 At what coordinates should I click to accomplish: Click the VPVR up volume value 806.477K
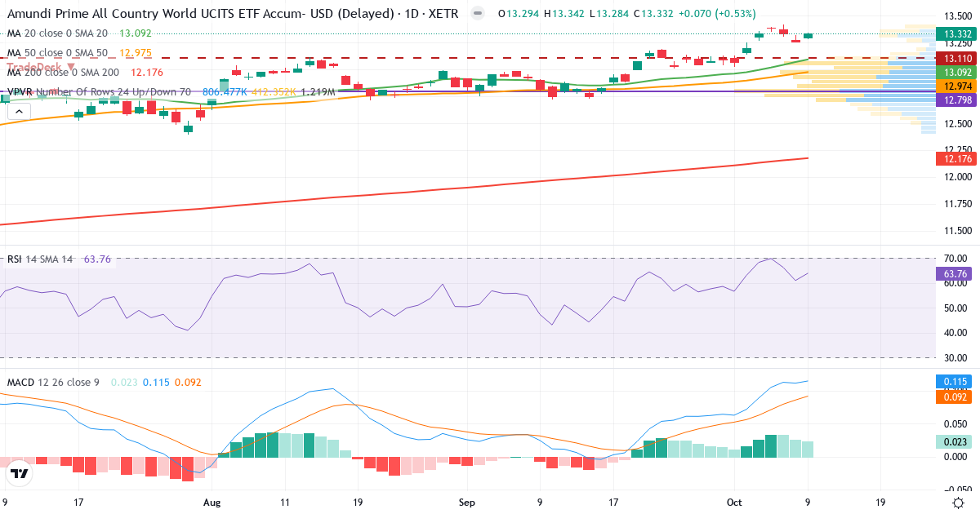pos(224,92)
